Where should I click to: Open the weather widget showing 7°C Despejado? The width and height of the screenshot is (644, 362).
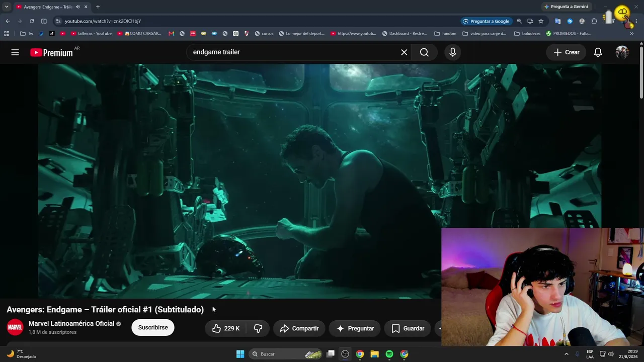click(x=21, y=354)
